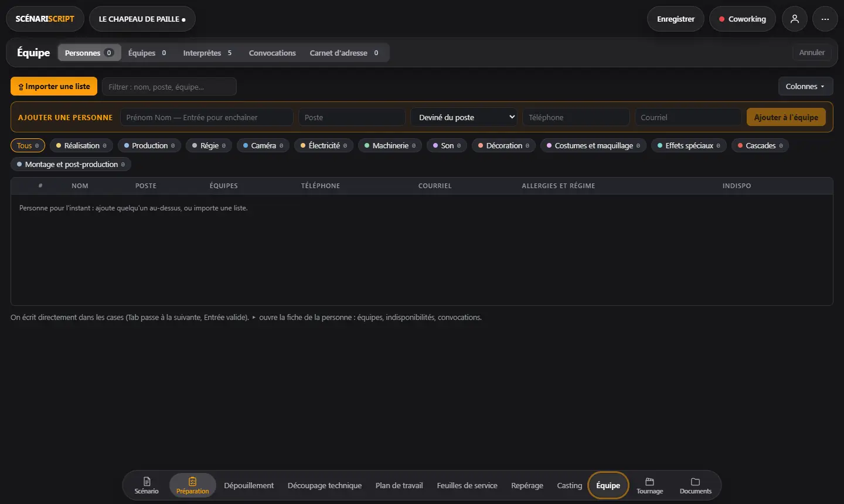The image size is (844, 504).
Task: Go to the Tournage section
Action: (x=650, y=485)
